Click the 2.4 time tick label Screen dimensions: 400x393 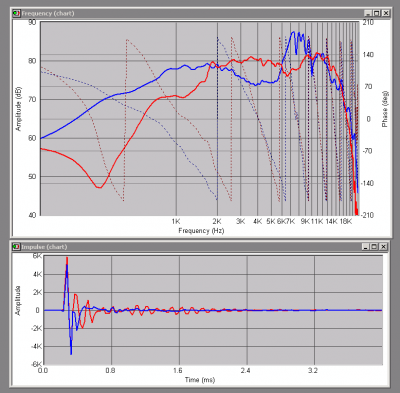click(x=245, y=370)
